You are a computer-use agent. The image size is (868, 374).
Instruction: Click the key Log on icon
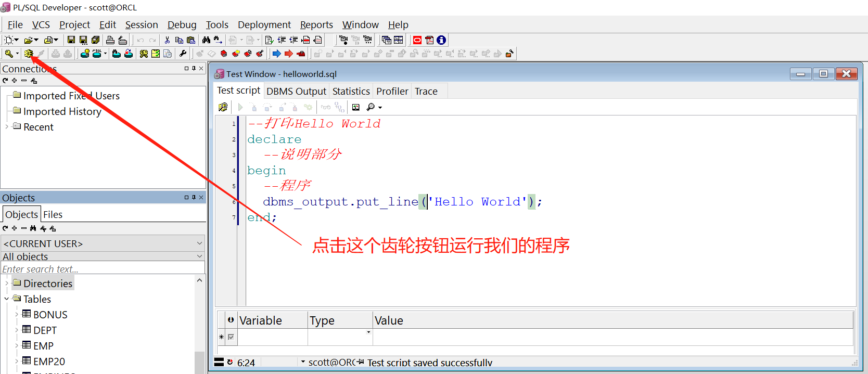point(9,54)
